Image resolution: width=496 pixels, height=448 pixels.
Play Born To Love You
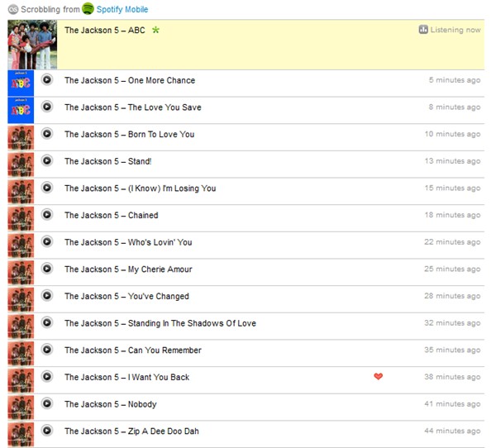47,134
